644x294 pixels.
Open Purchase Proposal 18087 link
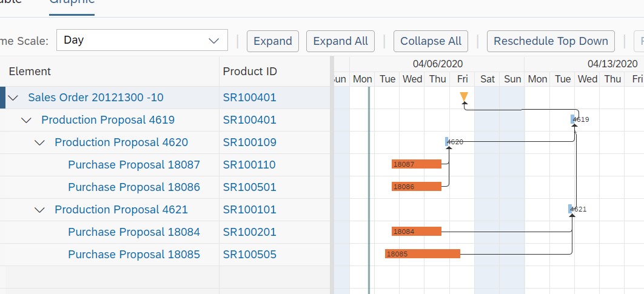[x=134, y=165]
